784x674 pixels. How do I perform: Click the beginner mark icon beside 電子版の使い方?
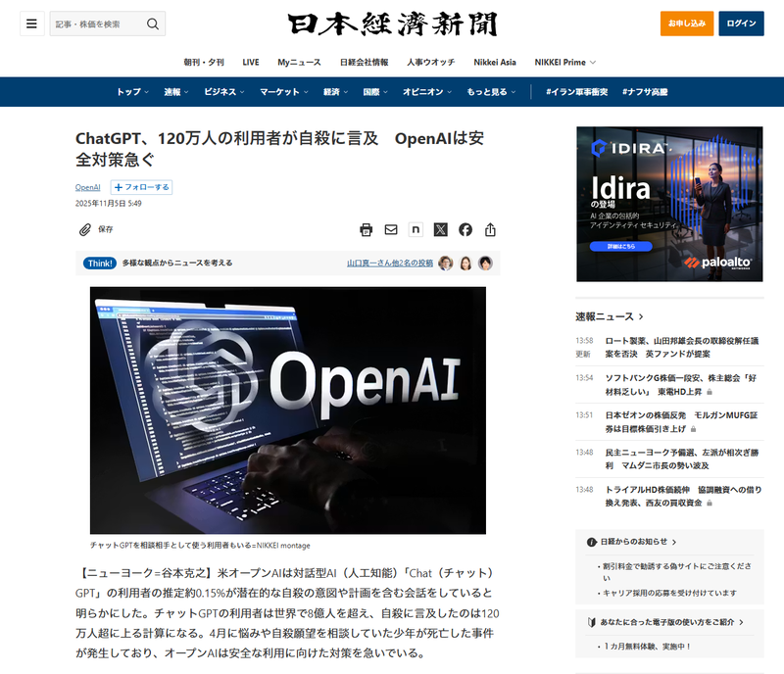point(592,622)
